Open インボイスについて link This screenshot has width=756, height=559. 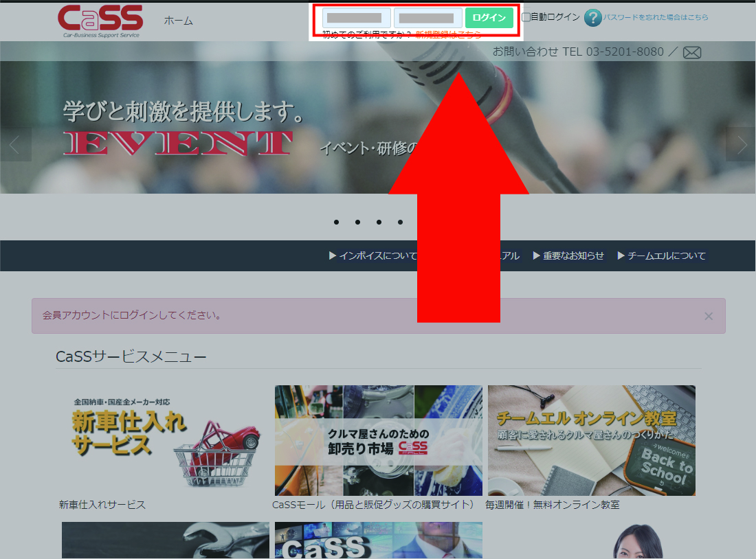coord(373,255)
